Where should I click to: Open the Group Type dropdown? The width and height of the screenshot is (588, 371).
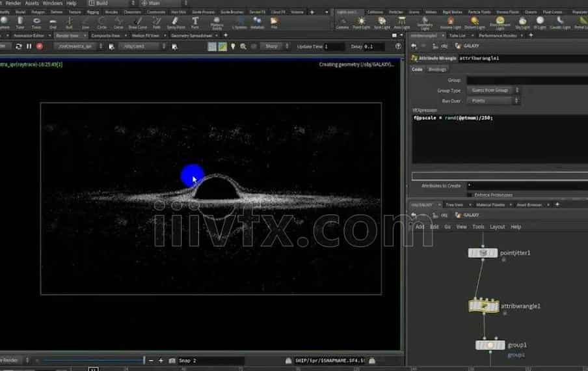pyautogui.click(x=493, y=90)
